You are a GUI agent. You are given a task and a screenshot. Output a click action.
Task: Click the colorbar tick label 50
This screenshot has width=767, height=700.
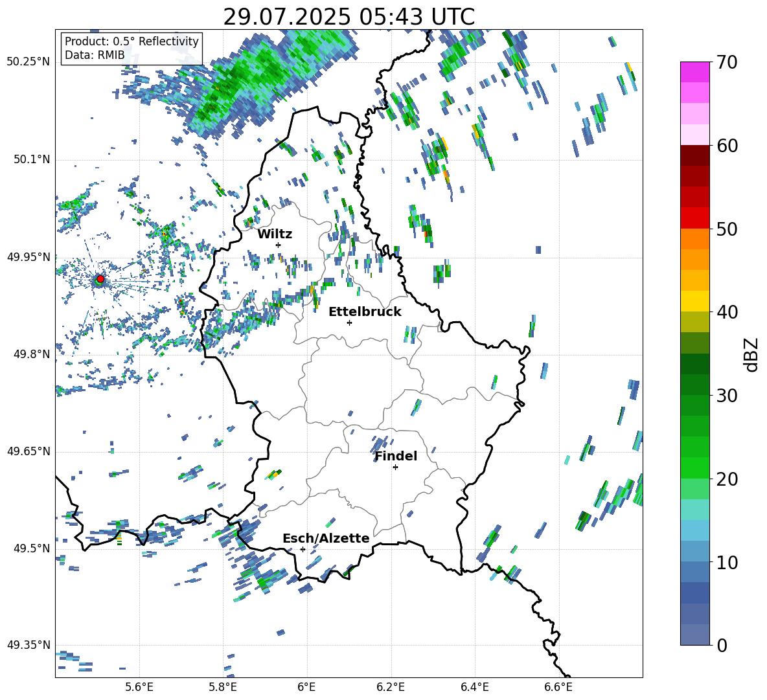tap(726, 229)
